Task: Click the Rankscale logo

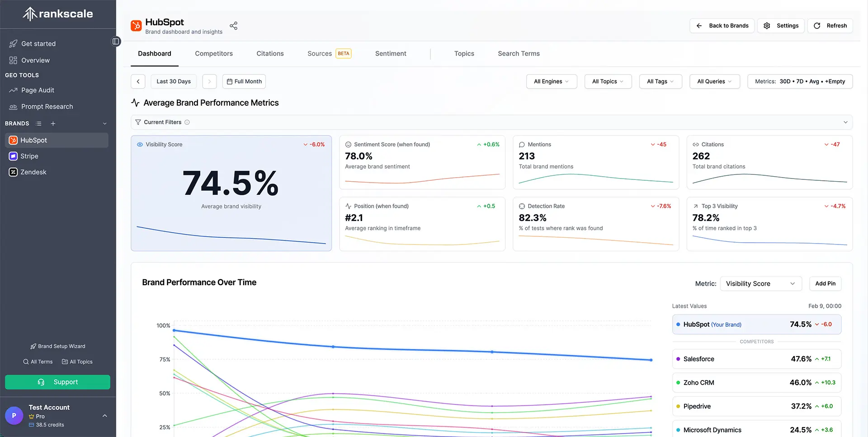Action: [57, 14]
